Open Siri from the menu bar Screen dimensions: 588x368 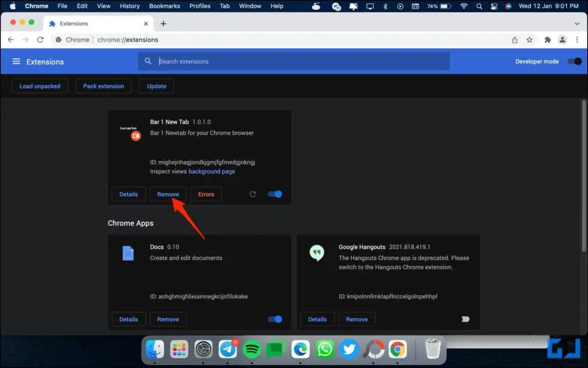[x=509, y=6]
